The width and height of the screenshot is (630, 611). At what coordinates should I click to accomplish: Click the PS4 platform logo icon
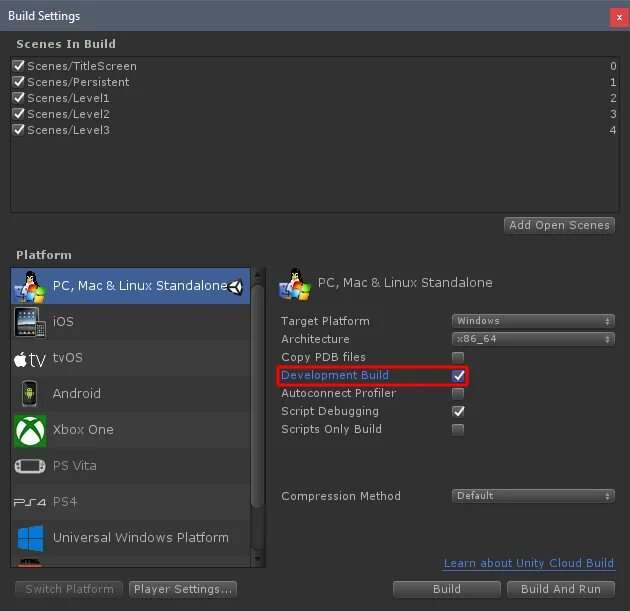point(30,502)
